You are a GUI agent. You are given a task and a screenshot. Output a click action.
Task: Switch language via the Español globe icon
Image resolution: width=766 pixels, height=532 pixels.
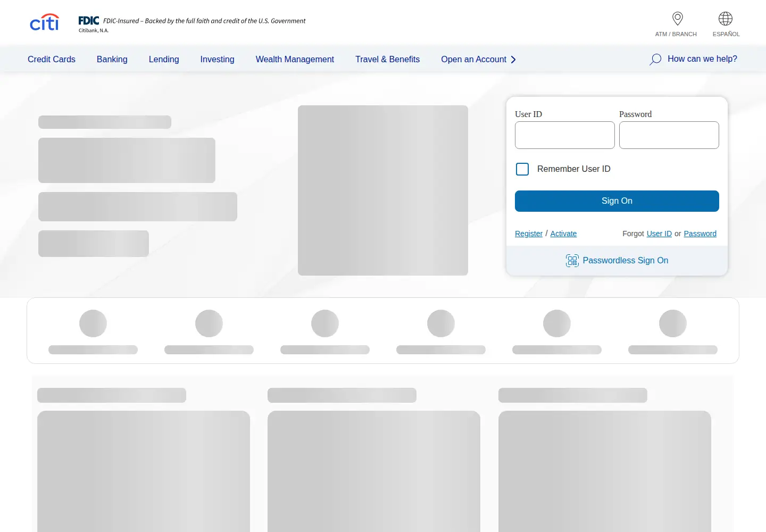(726, 19)
